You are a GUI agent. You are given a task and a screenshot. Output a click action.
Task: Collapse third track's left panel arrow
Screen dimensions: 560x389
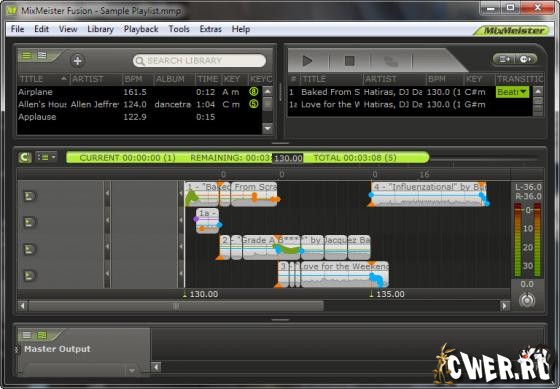click(107, 246)
